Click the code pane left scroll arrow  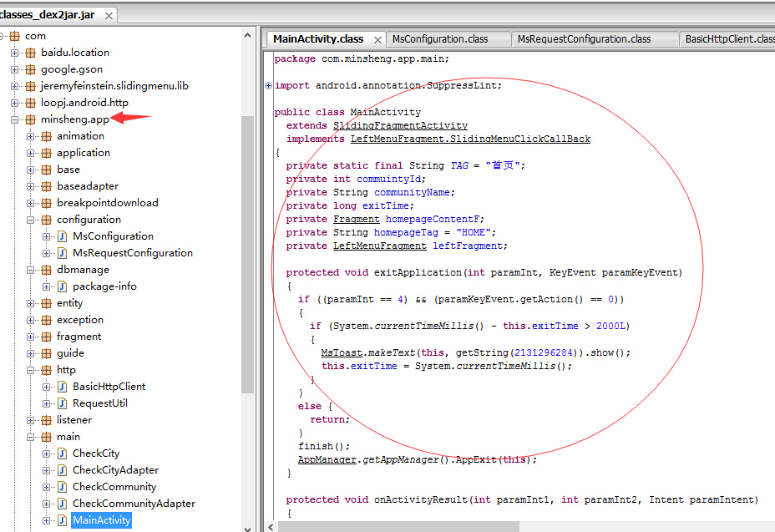271,527
